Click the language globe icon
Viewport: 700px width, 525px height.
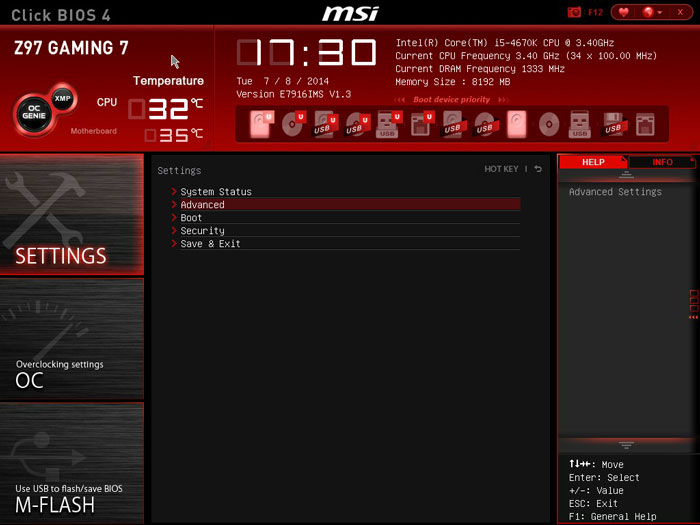pyautogui.click(x=648, y=12)
